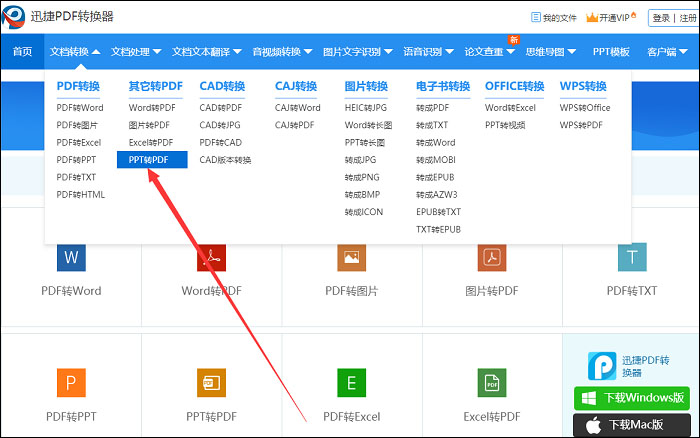700x438 pixels.
Task: Click the 图片转PDF tile icon
Action: tap(492, 258)
